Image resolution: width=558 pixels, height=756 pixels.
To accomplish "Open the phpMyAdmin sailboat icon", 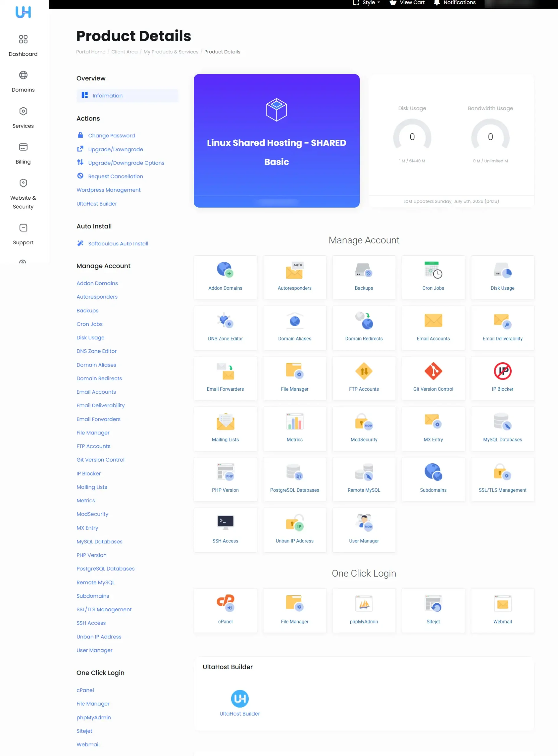I will (364, 603).
